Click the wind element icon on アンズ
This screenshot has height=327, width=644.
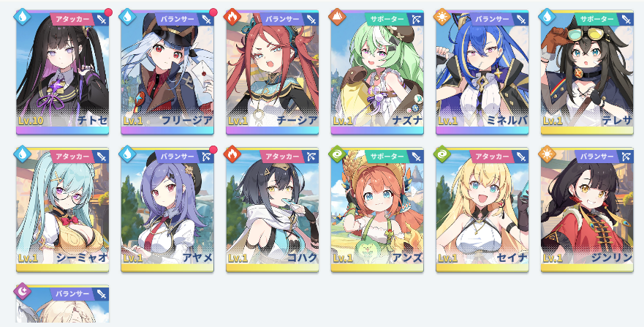click(x=338, y=154)
